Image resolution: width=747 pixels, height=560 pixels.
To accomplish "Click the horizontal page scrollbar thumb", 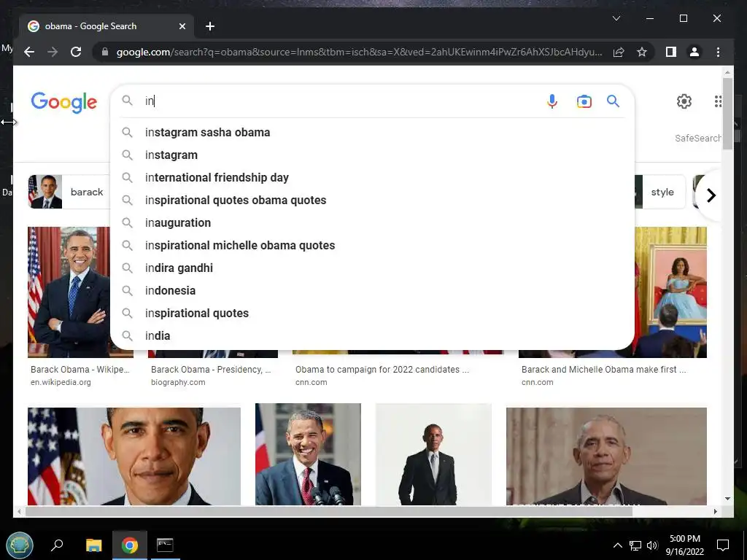I will tap(329, 511).
